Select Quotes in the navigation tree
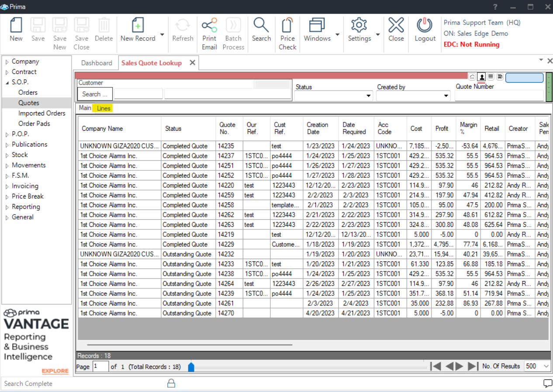Image resolution: width=553 pixels, height=392 pixels. [x=29, y=103]
